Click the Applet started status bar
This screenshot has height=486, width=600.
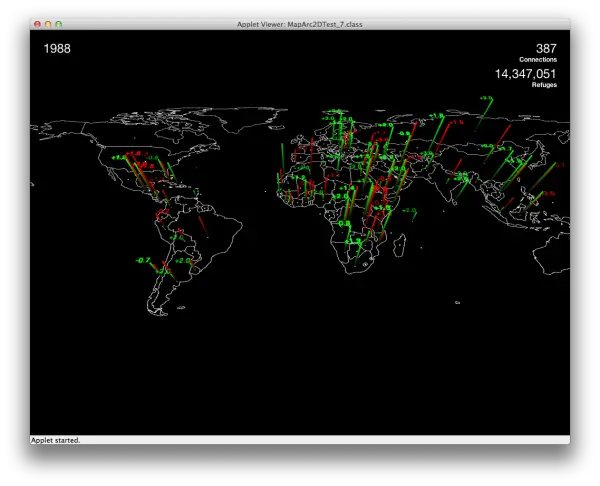[300, 440]
